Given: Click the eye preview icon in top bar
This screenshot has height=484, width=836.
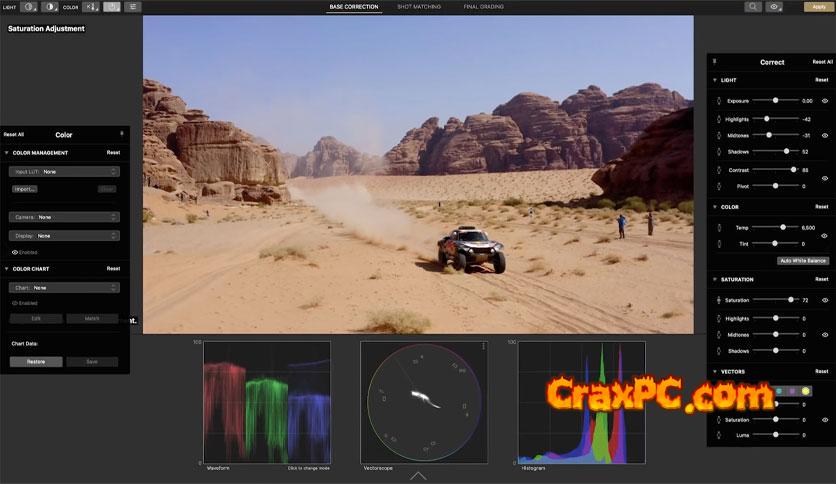Looking at the screenshot, I should (775, 7).
